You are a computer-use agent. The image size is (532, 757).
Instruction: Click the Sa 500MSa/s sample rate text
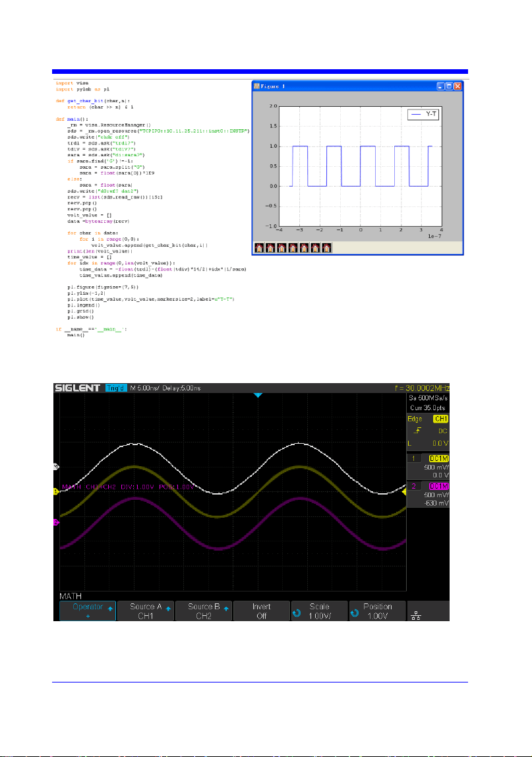tap(429, 398)
